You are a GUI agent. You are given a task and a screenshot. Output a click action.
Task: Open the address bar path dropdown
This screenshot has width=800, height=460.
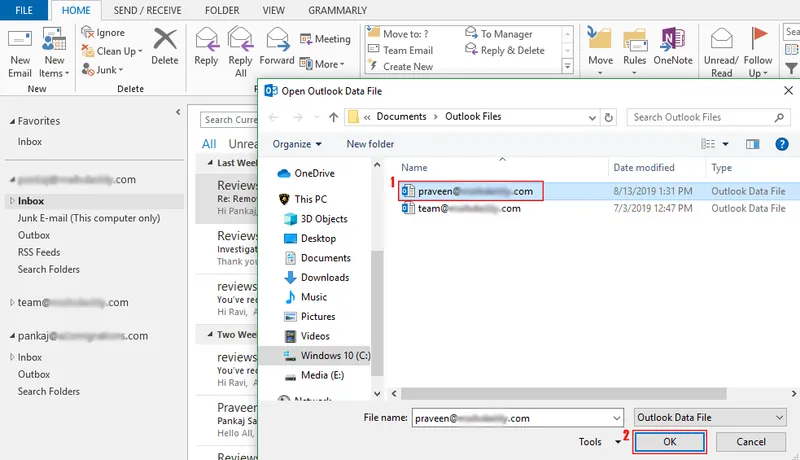pyautogui.click(x=592, y=117)
